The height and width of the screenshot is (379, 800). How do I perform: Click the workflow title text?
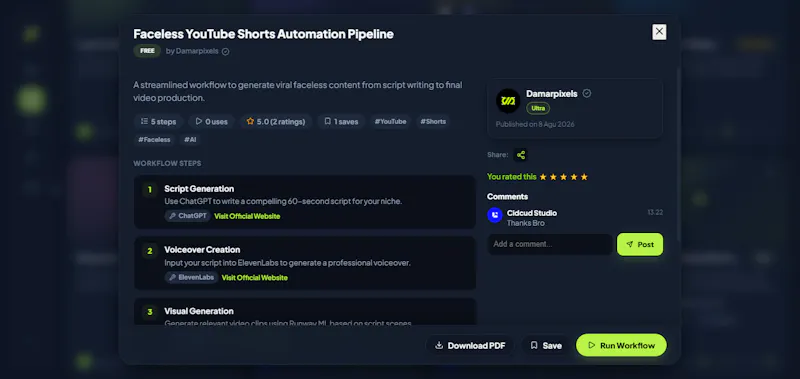click(263, 34)
